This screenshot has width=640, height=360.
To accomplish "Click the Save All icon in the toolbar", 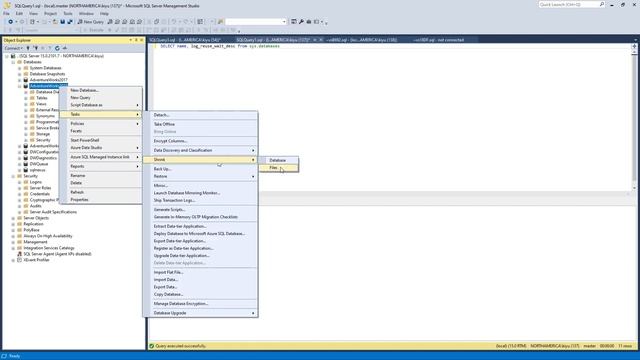I will pyautogui.click(x=70, y=22).
